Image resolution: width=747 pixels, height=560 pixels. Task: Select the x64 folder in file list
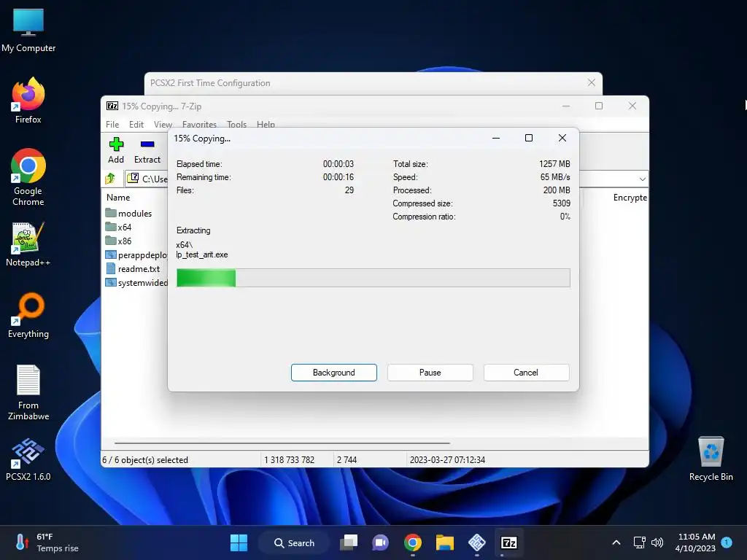point(119,227)
